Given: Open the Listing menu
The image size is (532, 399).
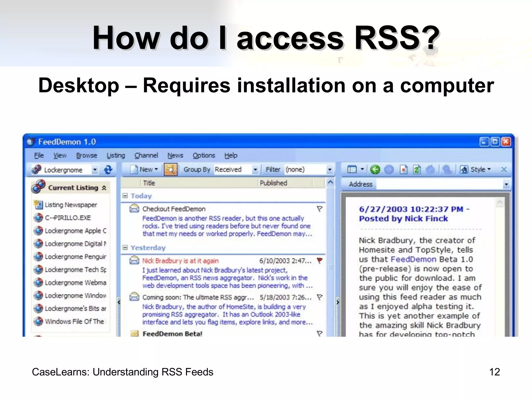Looking at the screenshot, I should point(116,155).
